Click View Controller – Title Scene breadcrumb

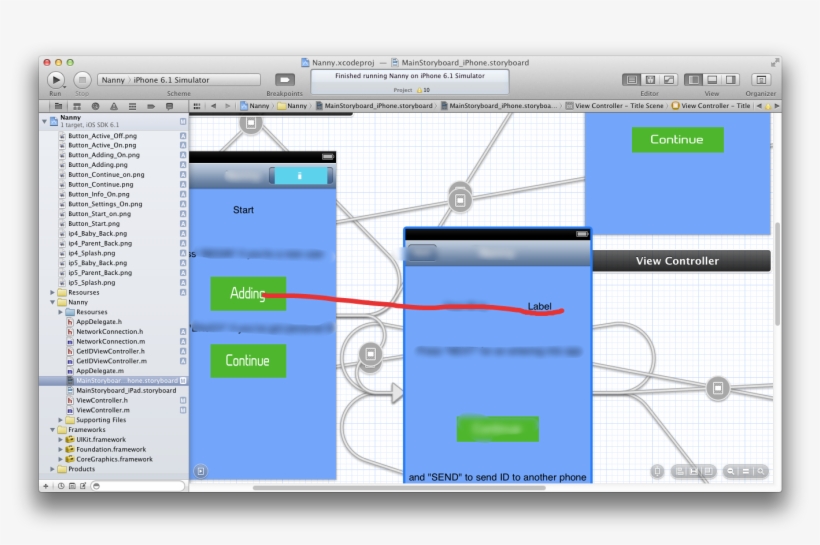coord(618,105)
